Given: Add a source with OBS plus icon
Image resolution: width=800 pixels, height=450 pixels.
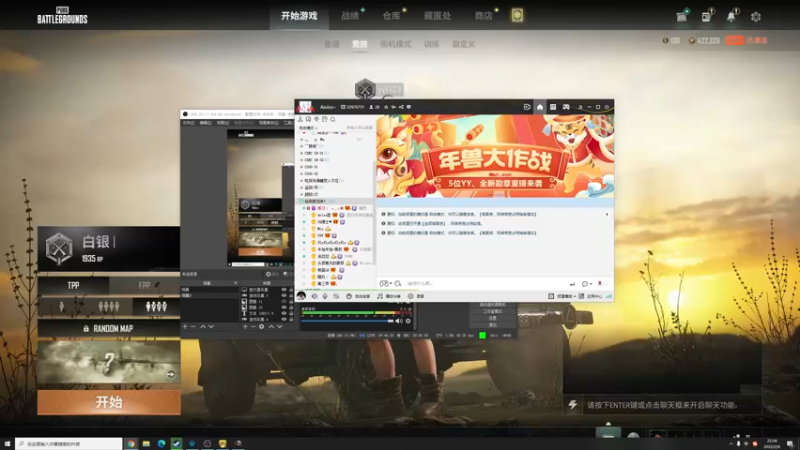Looking at the screenshot, I should [x=245, y=327].
